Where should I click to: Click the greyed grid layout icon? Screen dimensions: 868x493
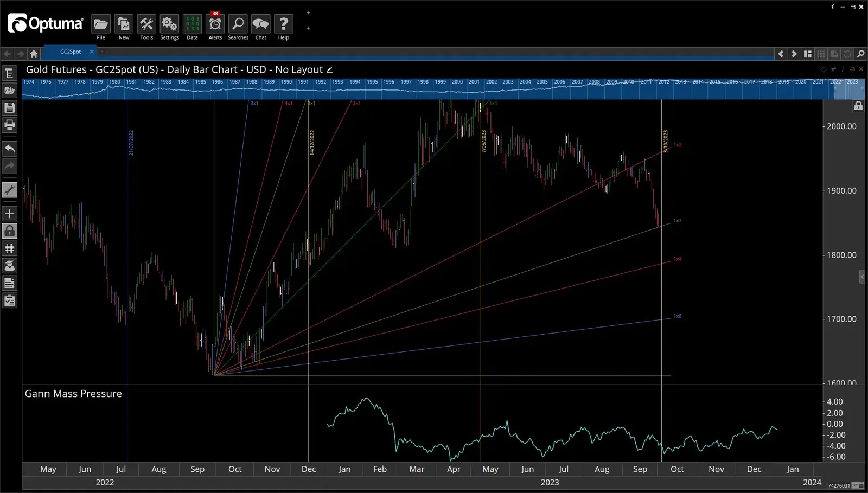(x=821, y=54)
